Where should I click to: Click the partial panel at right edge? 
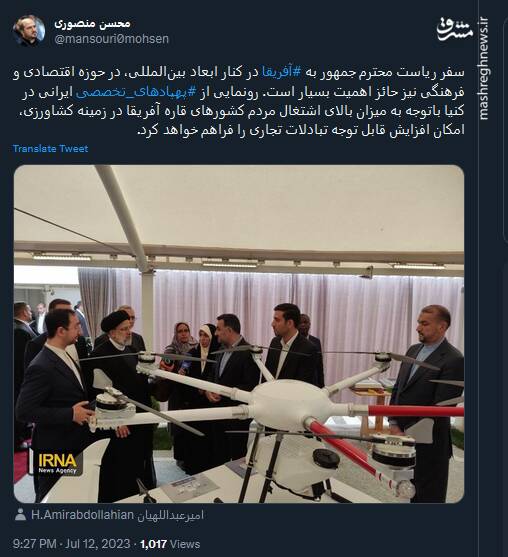pyautogui.click(x=505, y=131)
